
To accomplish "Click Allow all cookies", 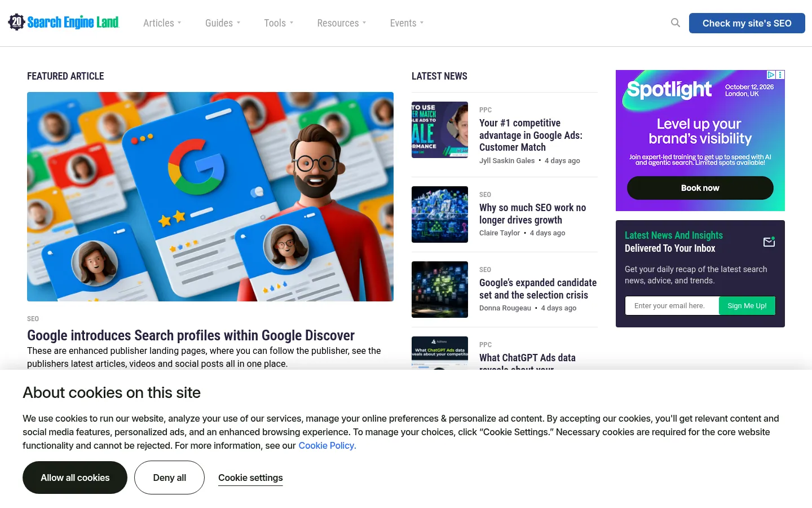I will click(x=75, y=478).
